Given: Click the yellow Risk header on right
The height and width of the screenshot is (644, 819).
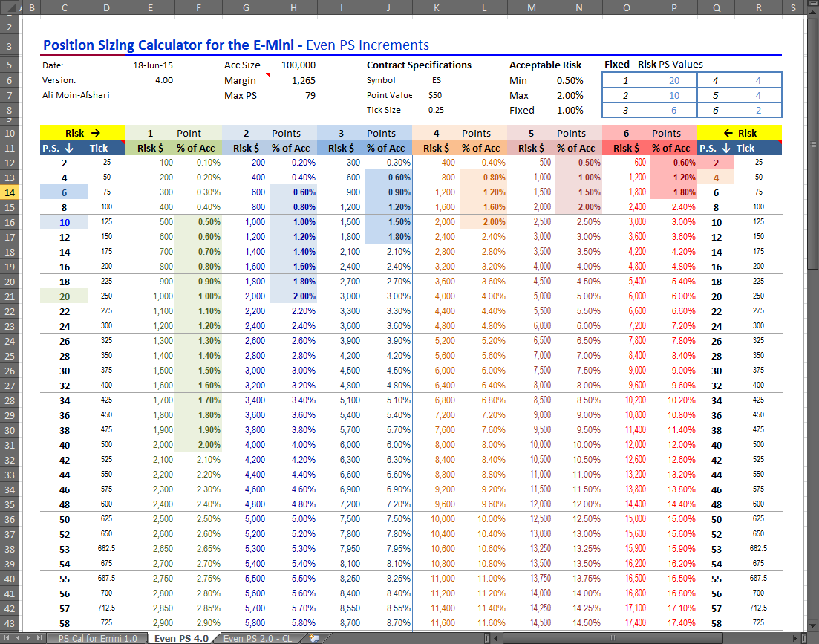Looking at the screenshot, I should pyautogui.click(x=740, y=133).
